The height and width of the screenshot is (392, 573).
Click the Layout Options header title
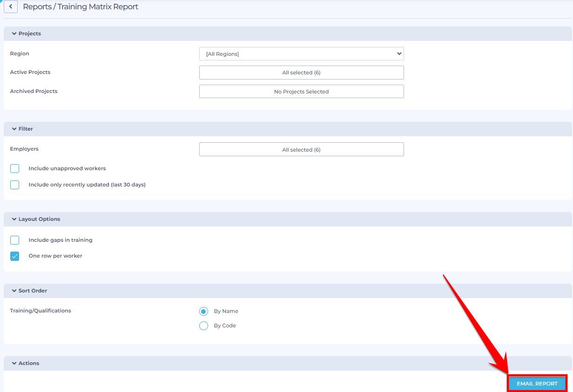(x=40, y=219)
